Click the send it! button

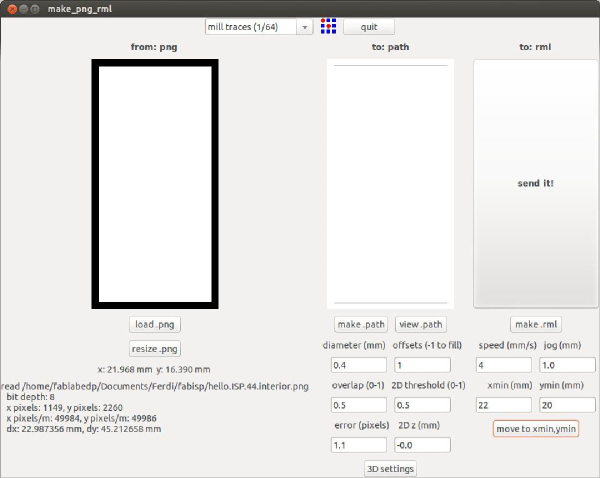535,183
